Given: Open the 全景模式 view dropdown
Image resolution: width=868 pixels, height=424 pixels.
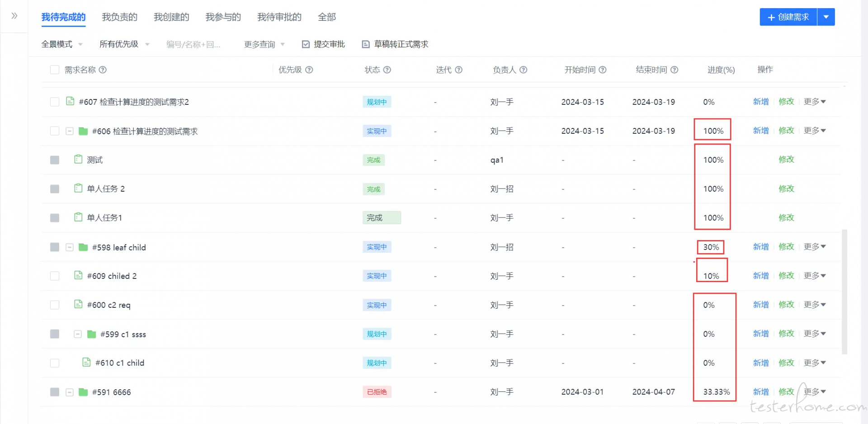Looking at the screenshot, I should [x=62, y=44].
